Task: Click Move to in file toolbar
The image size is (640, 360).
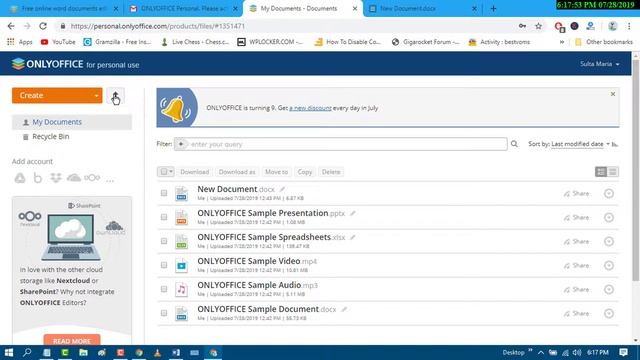Action: (276, 172)
